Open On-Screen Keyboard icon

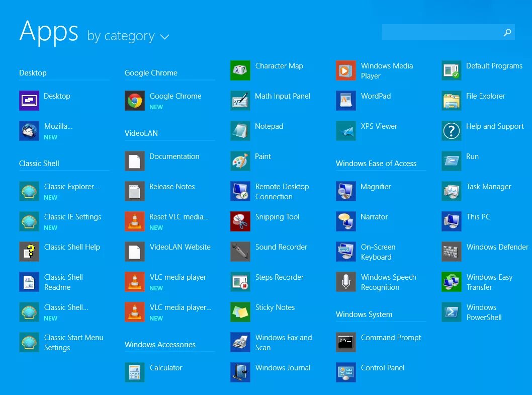(346, 252)
